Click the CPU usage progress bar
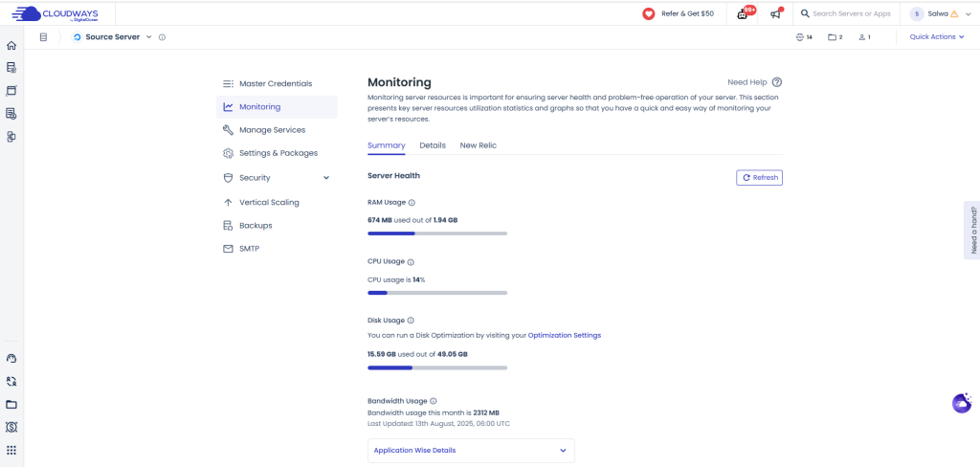This screenshot has width=980, height=467. [x=437, y=293]
